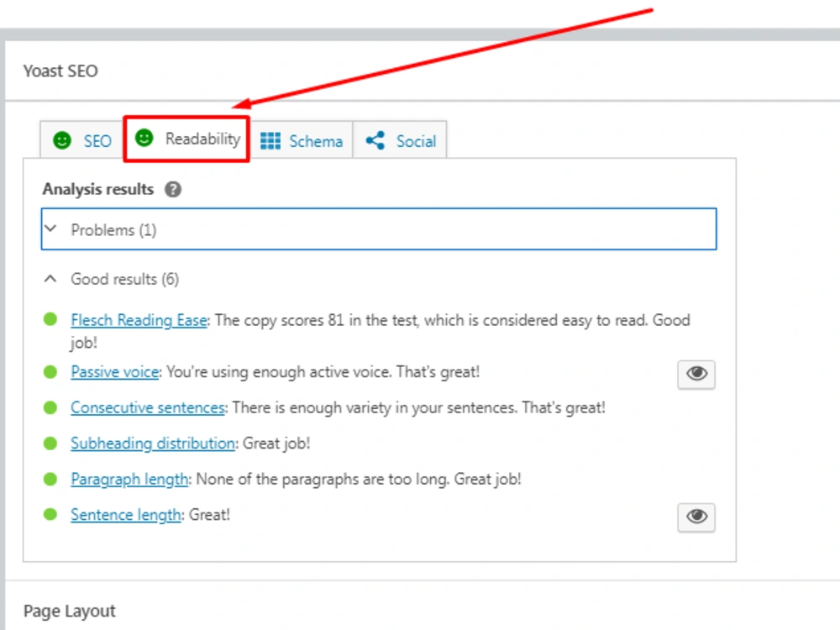Click the Analysis results heading text
Image resolution: width=840 pixels, height=630 pixels.
(x=98, y=189)
